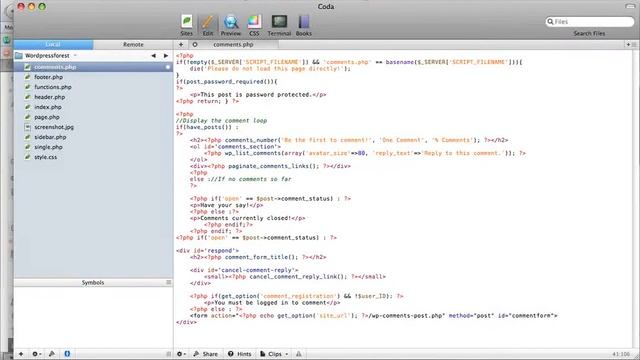Open the Sites view in toolbar

click(187, 25)
